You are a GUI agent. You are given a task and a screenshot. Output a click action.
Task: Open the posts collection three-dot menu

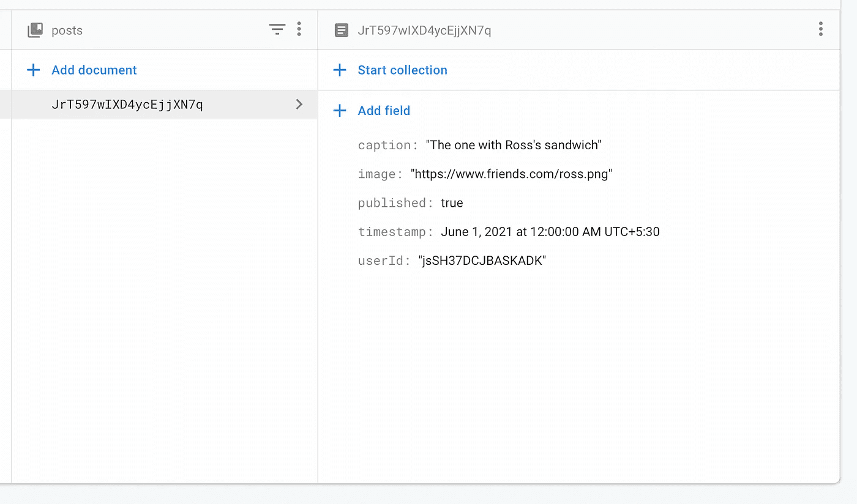coord(299,29)
